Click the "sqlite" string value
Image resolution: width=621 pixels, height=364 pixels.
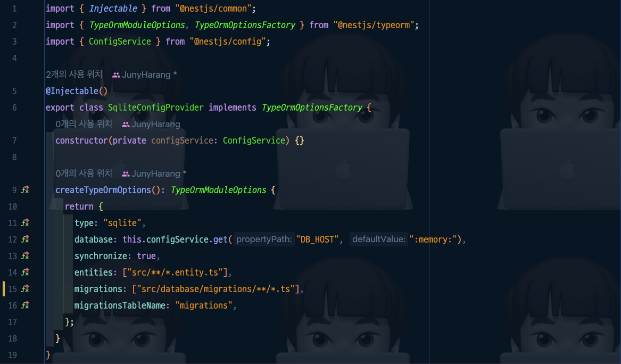pyautogui.click(x=122, y=223)
